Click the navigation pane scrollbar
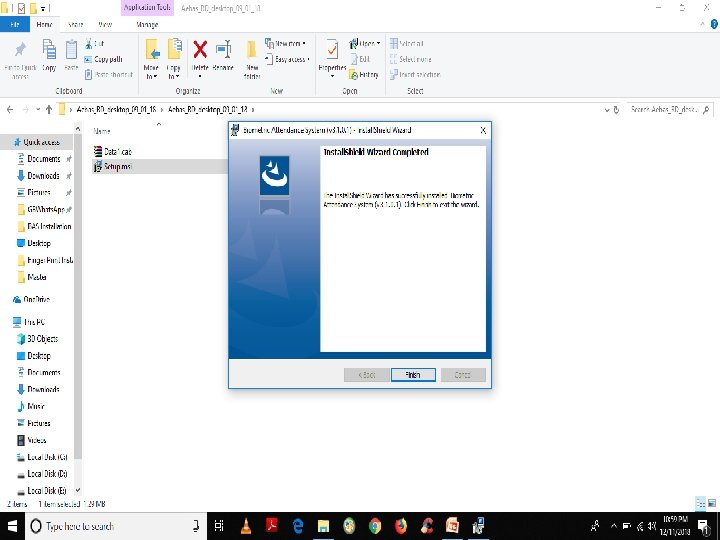720x540 pixels. (x=78, y=297)
